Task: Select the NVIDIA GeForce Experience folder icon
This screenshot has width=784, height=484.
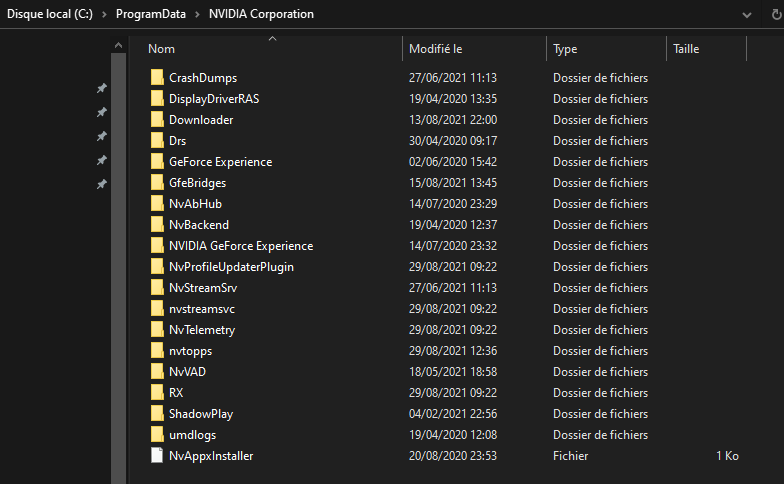Action: point(157,246)
